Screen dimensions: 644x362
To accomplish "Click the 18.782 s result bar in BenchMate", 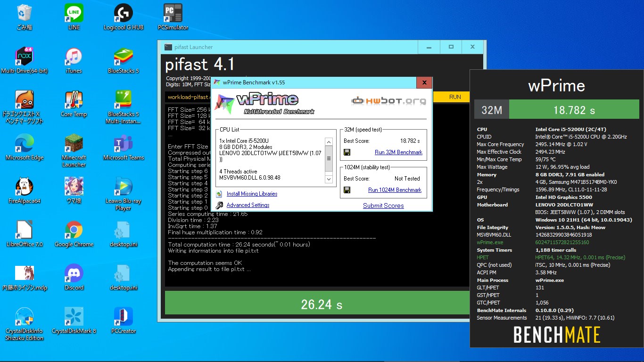I will 574,110.
